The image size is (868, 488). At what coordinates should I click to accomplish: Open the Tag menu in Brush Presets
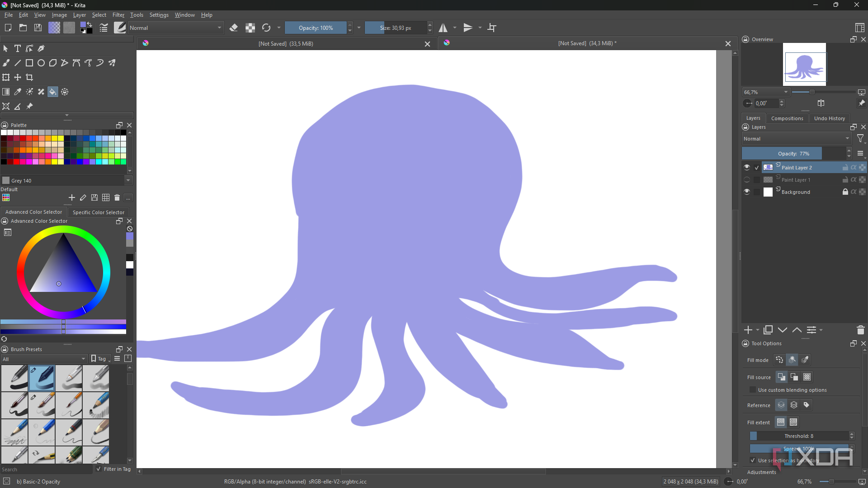[101, 359]
